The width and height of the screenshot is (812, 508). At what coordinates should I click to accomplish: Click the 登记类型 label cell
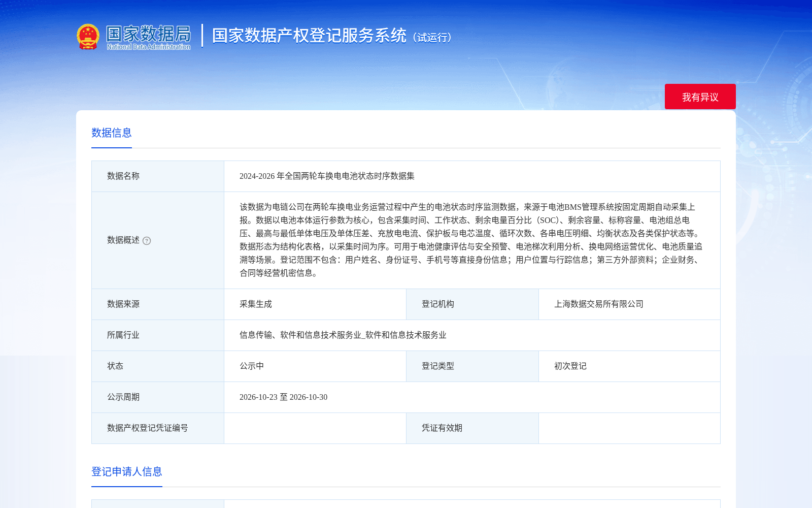(x=472, y=366)
